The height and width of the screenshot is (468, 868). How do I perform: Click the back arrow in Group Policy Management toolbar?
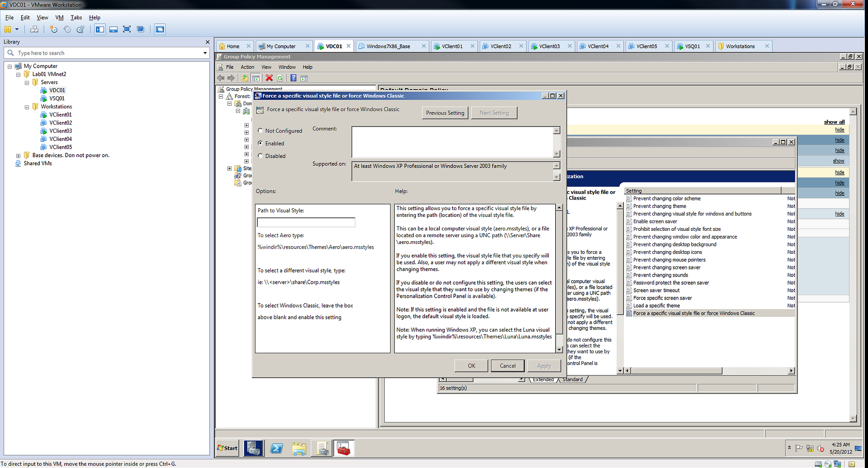coord(221,78)
